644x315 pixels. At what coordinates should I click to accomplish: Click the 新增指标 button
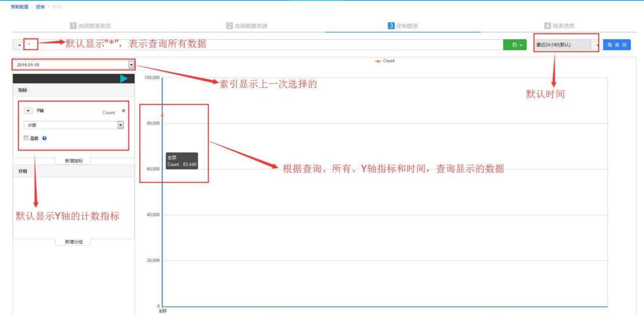pyautogui.click(x=74, y=161)
